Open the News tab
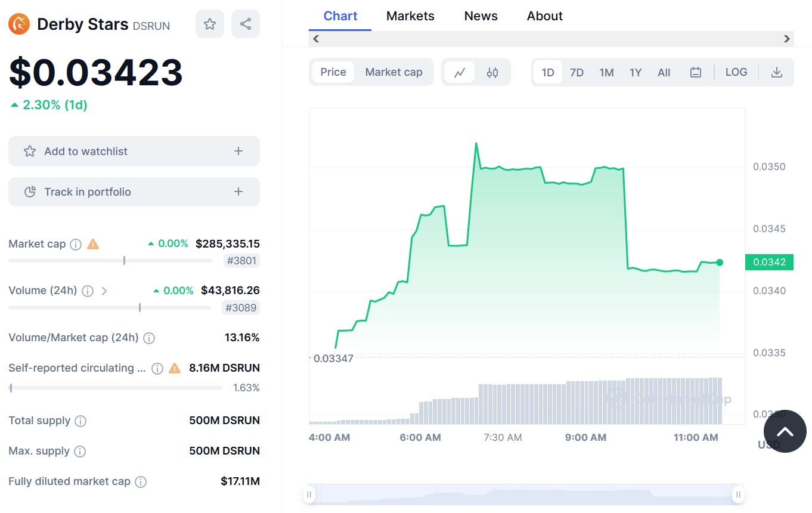This screenshot has height=513, width=812. [x=481, y=16]
